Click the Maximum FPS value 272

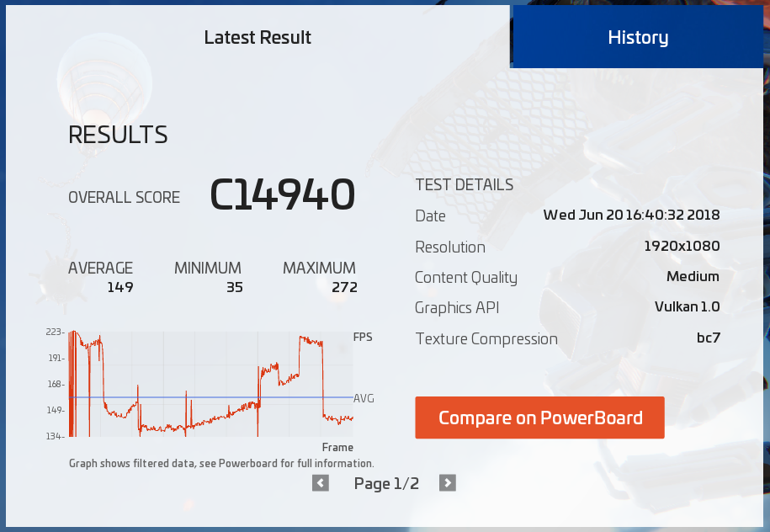click(345, 287)
